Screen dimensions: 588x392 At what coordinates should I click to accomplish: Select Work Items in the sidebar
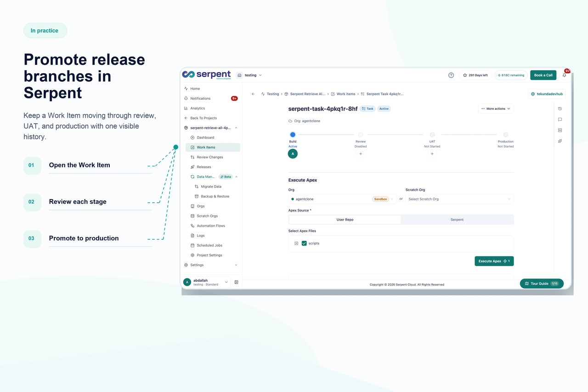pyautogui.click(x=213, y=148)
